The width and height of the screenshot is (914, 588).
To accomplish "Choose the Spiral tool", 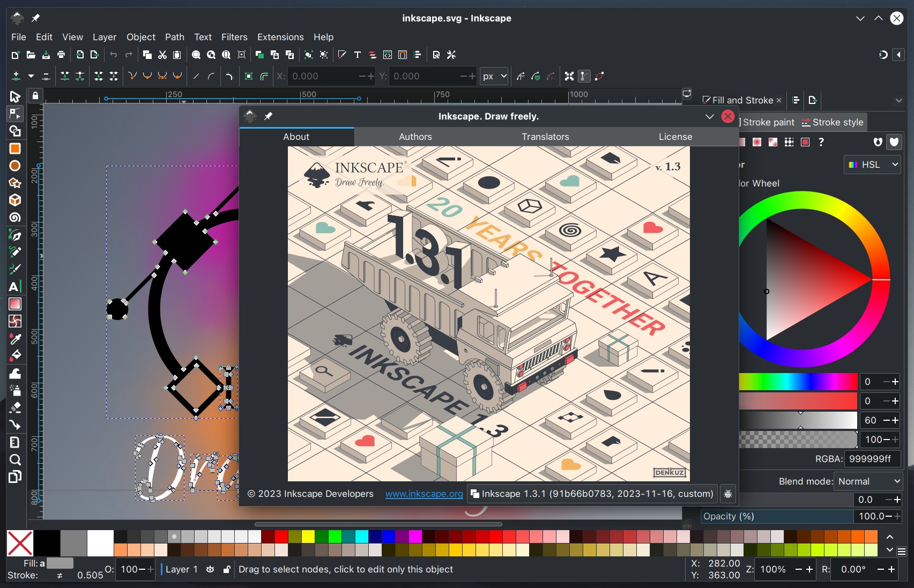I will pyautogui.click(x=15, y=218).
